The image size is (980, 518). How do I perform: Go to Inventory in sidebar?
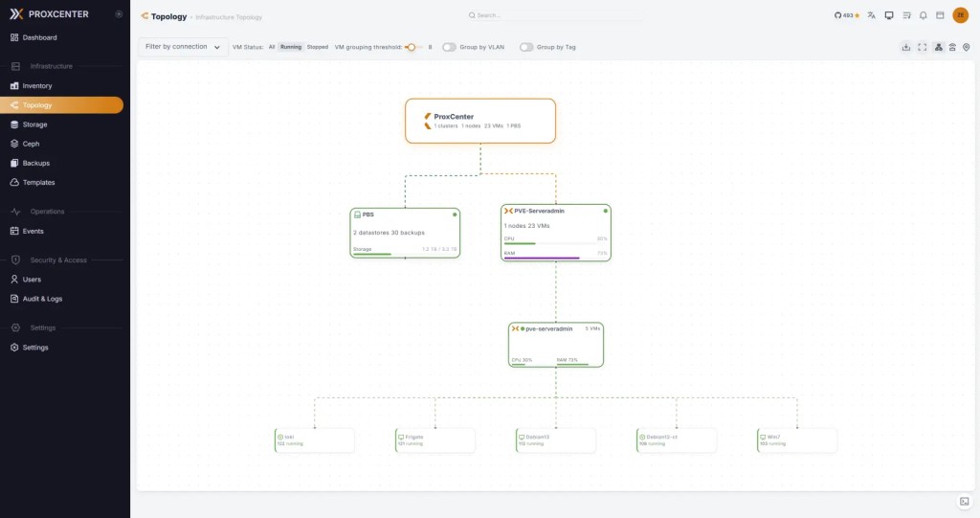[37, 86]
